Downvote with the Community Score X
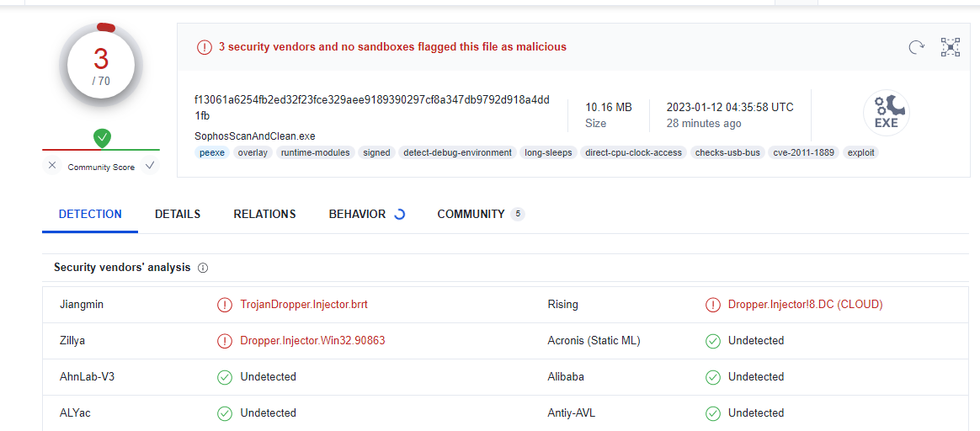Screen dimensions: 980x431 [x=52, y=166]
